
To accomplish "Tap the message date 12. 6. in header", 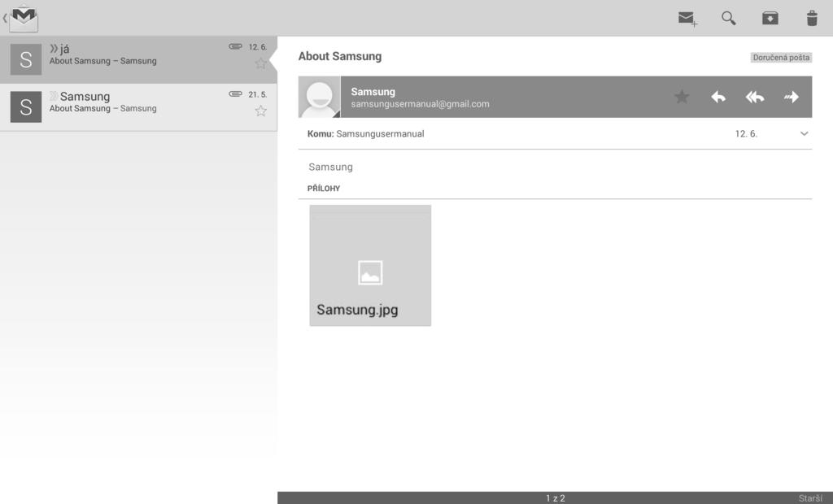I will click(746, 134).
